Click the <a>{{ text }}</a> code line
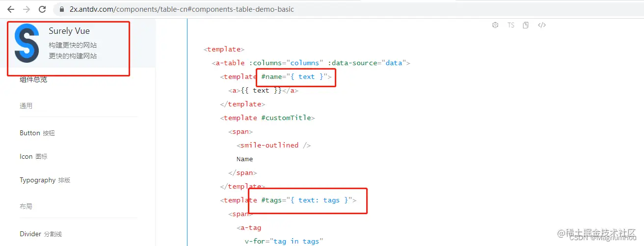Image resolution: width=644 pixels, height=246 pixels. pos(263,91)
